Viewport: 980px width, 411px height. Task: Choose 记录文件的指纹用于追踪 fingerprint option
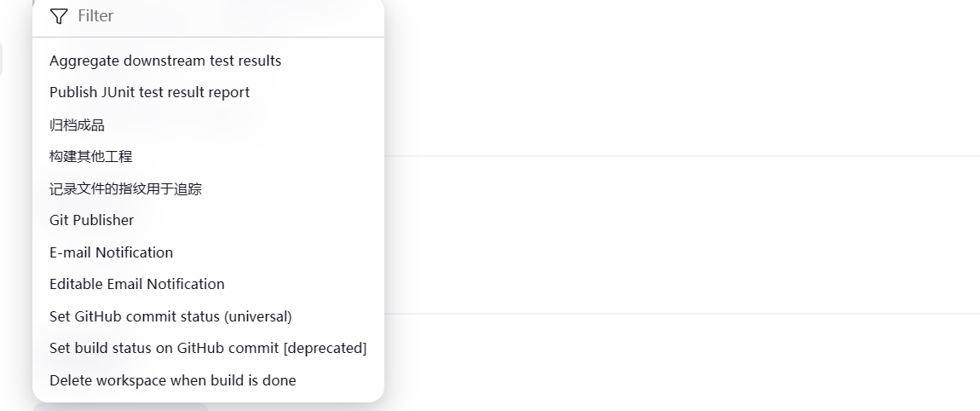click(x=208, y=188)
